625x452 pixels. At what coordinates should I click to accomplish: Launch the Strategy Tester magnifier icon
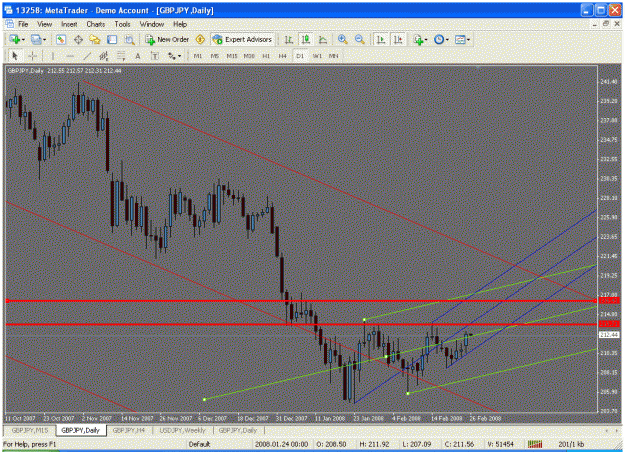point(129,39)
